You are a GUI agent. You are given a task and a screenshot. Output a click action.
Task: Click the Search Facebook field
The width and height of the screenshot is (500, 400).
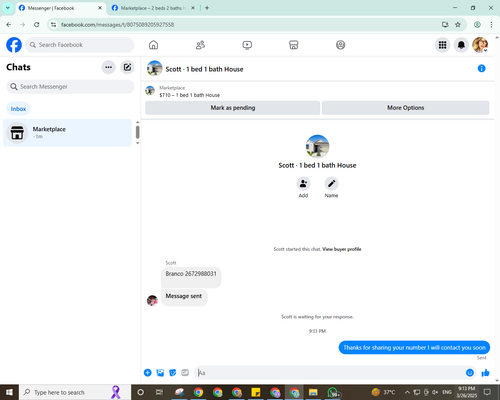(x=80, y=45)
